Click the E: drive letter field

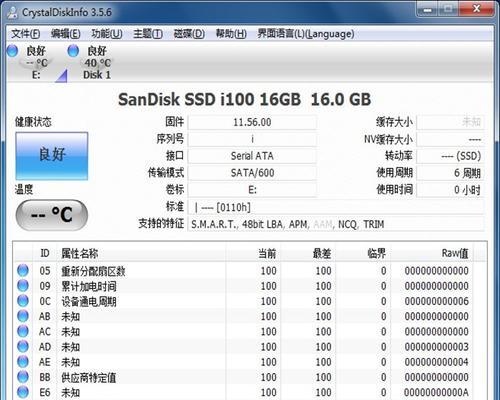click(x=252, y=190)
